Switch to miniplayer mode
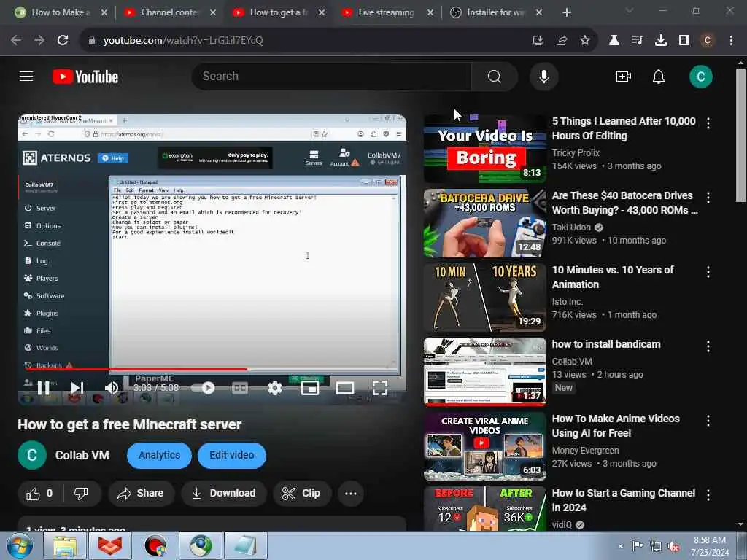747x560 pixels. [309, 388]
